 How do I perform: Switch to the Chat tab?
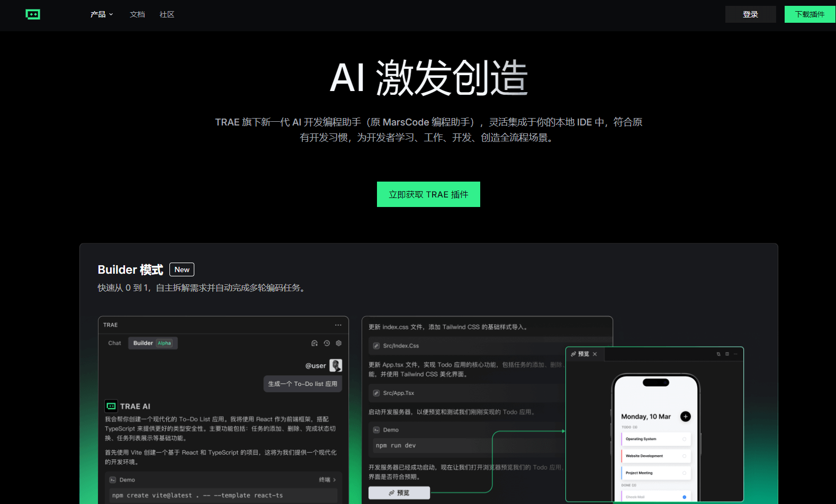[114, 343]
